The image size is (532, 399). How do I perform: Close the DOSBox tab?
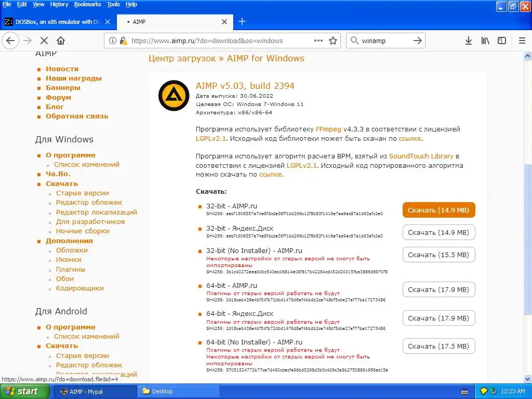click(x=108, y=22)
